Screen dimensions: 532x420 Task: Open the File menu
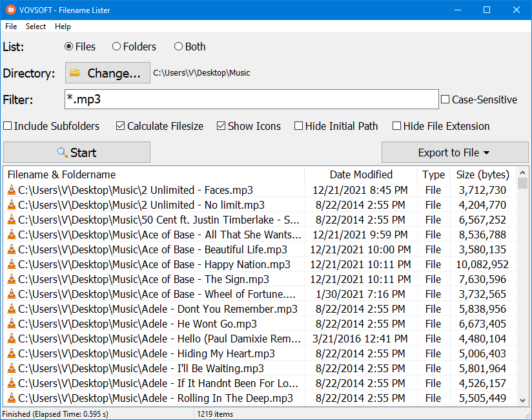pos(11,26)
